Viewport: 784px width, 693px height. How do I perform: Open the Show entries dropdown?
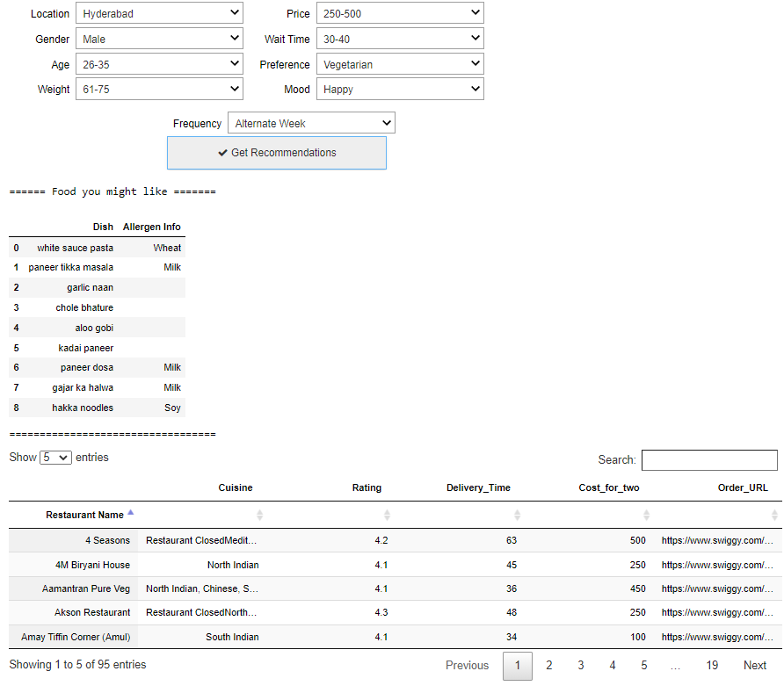pyautogui.click(x=55, y=457)
